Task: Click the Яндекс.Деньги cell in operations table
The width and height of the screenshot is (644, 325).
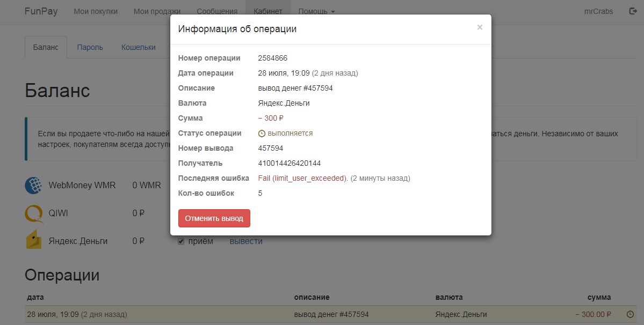Action: 461,314
